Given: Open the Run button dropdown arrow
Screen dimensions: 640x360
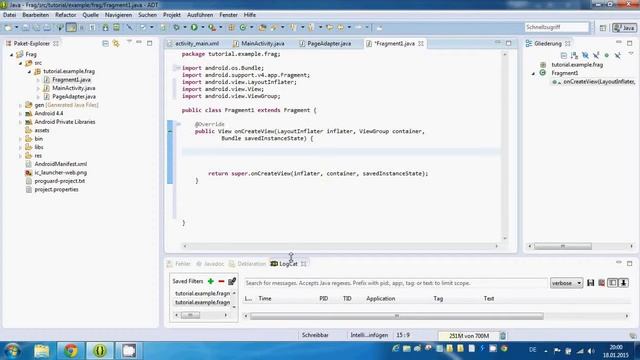Looking at the screenshot, I should pyautogui.click(x=202, y=27).
